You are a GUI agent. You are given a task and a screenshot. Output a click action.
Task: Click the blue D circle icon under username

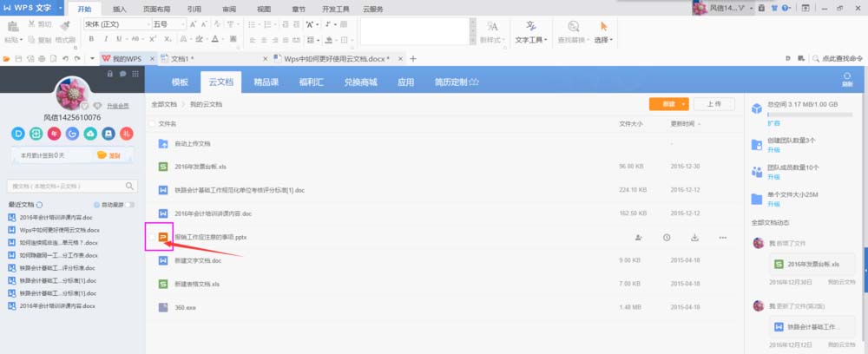18,134
